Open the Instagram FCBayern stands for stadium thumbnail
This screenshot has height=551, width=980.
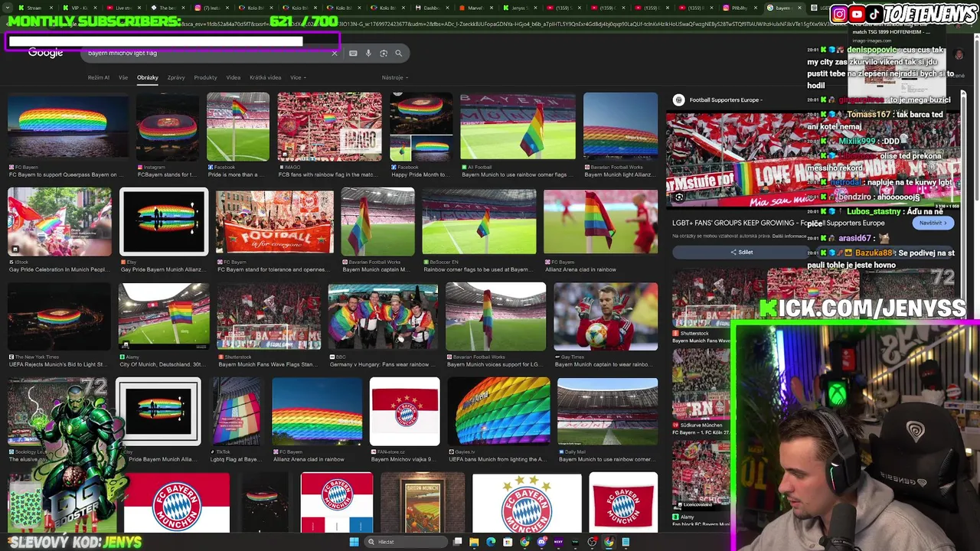tap(168, 126)
